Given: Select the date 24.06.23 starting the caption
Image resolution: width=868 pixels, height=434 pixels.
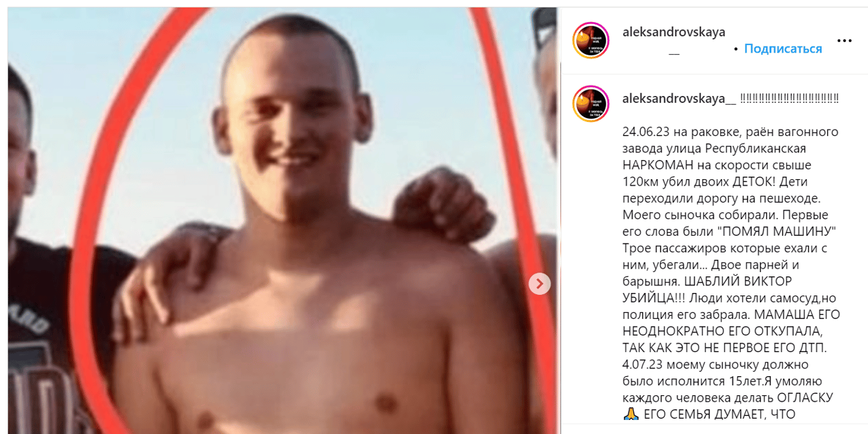Looking at the screenshot, I should click(642, 132).
